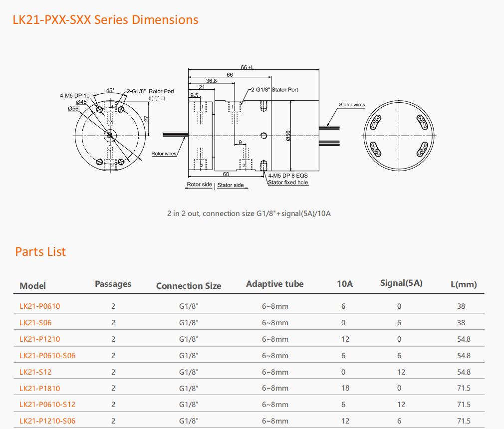Select L value 54.8 in LK21-P1210 row

(464, 339)
